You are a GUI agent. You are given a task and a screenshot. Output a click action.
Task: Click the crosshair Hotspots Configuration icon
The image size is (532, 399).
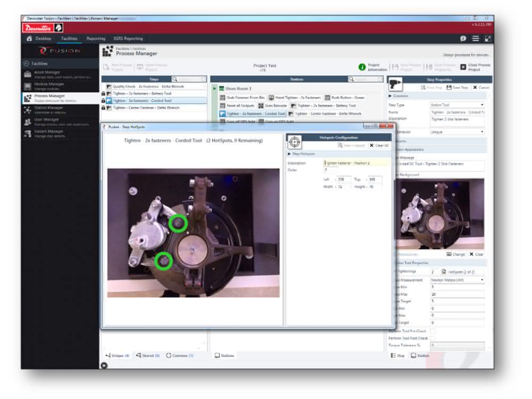[295, 142]
